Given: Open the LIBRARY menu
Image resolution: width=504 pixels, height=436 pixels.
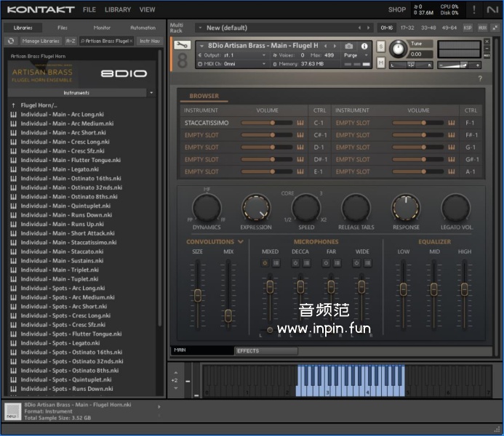Looking at the screenshot, I should point(117,9).
